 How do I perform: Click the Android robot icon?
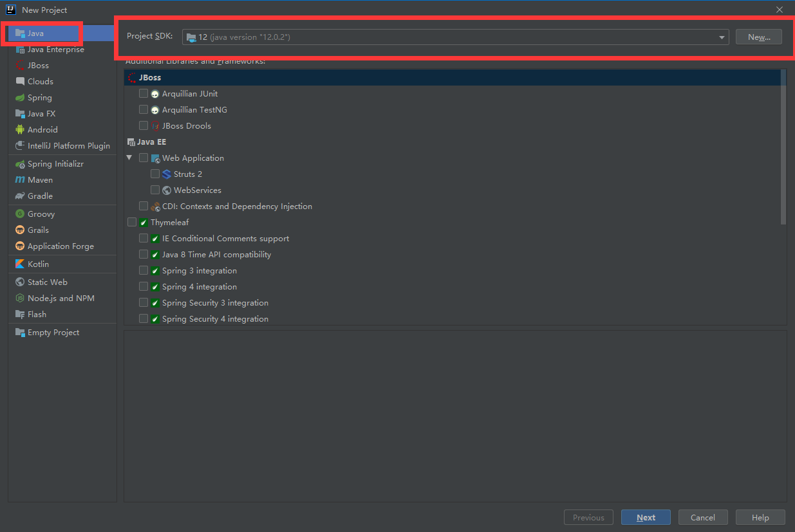(x=20, y=130)
